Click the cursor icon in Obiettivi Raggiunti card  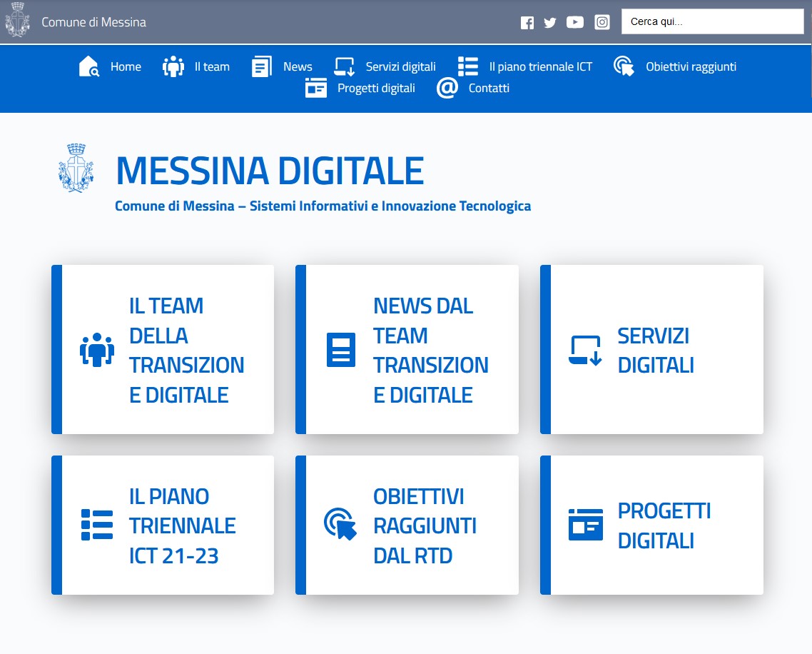(x=340, y=524)
